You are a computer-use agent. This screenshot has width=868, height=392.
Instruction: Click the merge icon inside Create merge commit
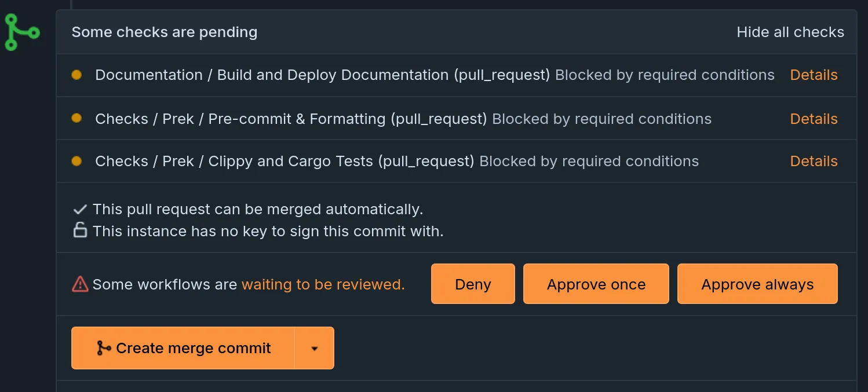point(103,348)
